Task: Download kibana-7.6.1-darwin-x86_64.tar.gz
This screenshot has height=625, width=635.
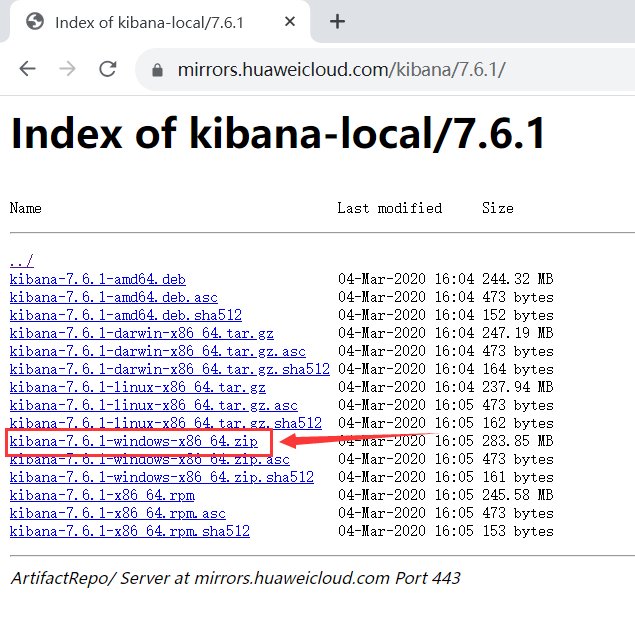Action: 141,333
